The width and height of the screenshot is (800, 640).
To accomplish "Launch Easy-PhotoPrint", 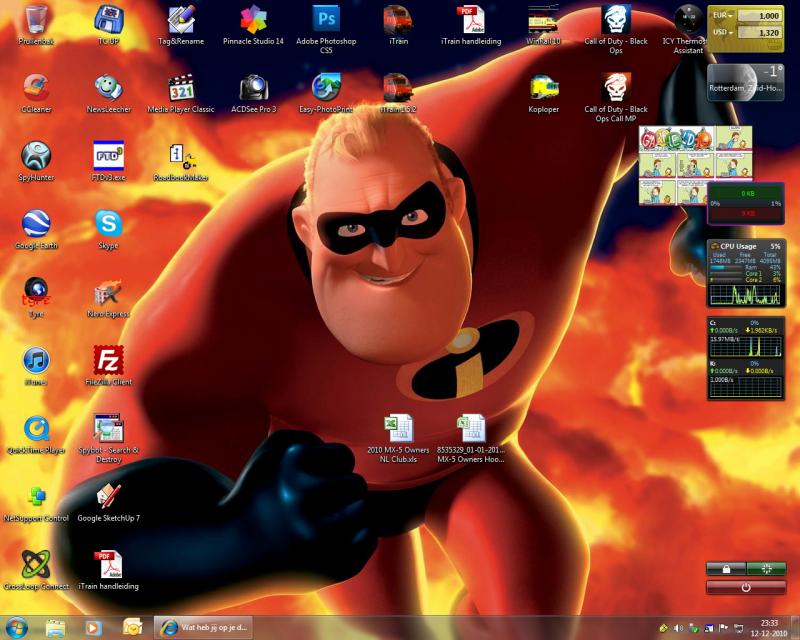I will pos(326,92).
